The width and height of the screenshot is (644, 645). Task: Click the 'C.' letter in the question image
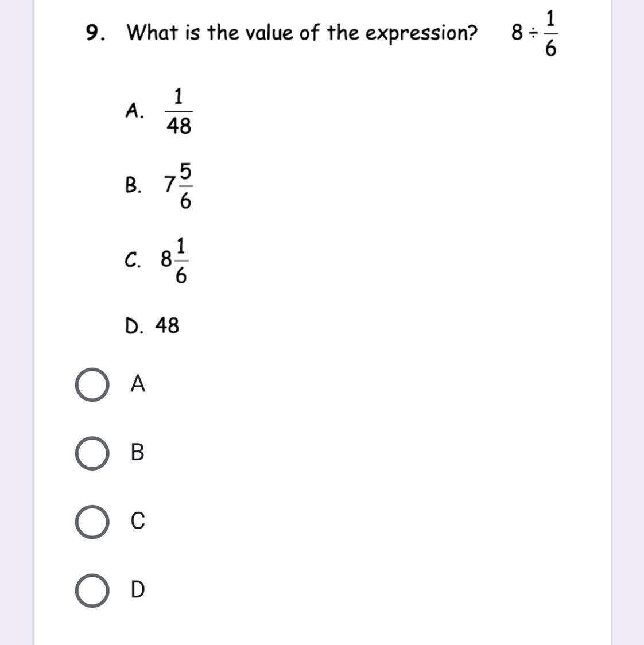133,260
